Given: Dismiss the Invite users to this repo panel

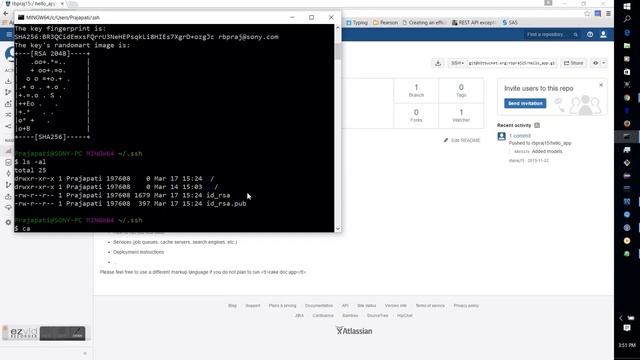Looking at the screenshot, I should (x=601, y=85).
